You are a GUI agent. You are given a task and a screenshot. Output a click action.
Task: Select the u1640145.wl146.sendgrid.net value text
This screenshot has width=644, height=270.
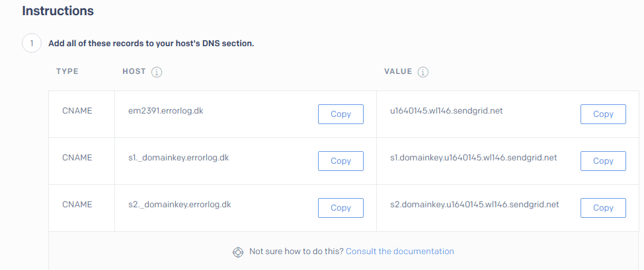point(446,111)
